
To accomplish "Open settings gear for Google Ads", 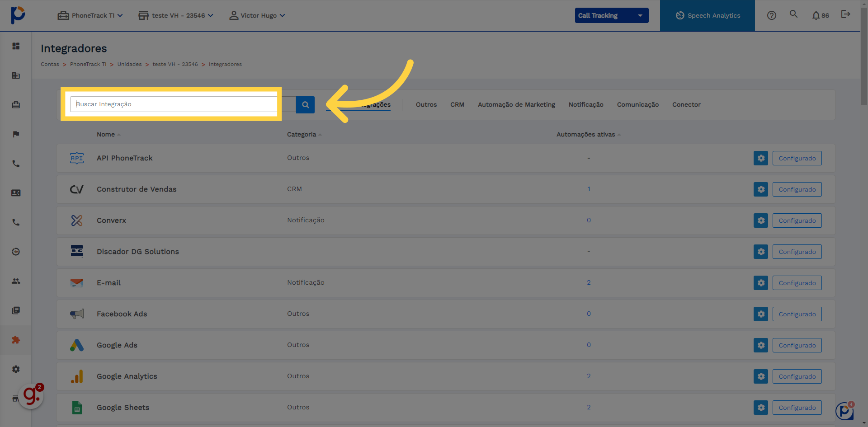I will coord(760,345).
